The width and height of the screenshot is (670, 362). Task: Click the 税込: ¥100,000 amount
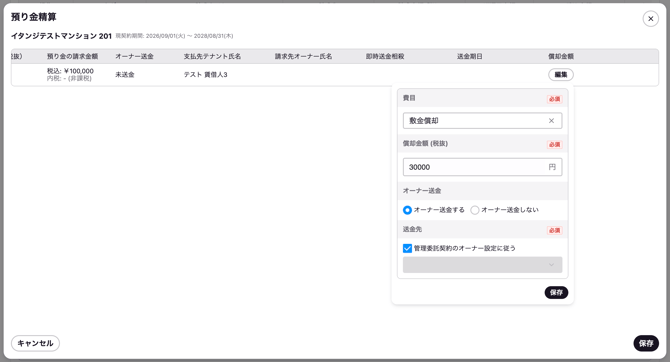70,71
